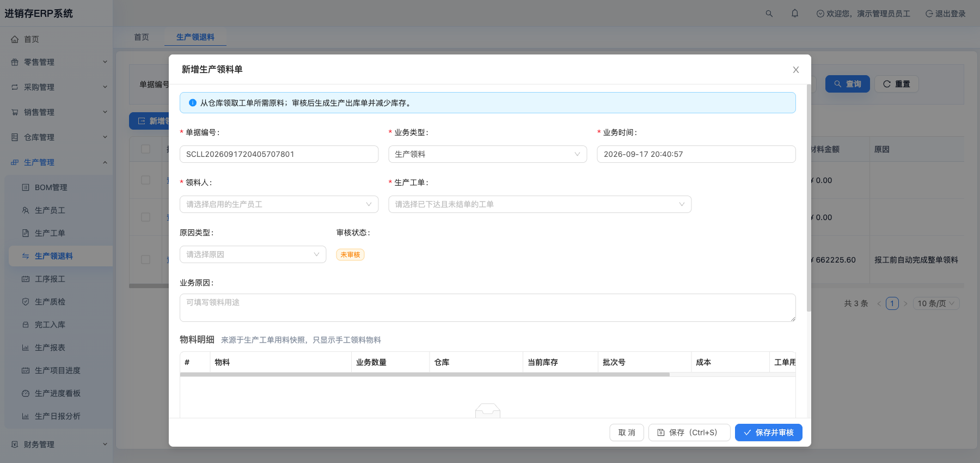Click the 业务原因 text area
This screenshot has height=463, width=980.
pos(488,308)
